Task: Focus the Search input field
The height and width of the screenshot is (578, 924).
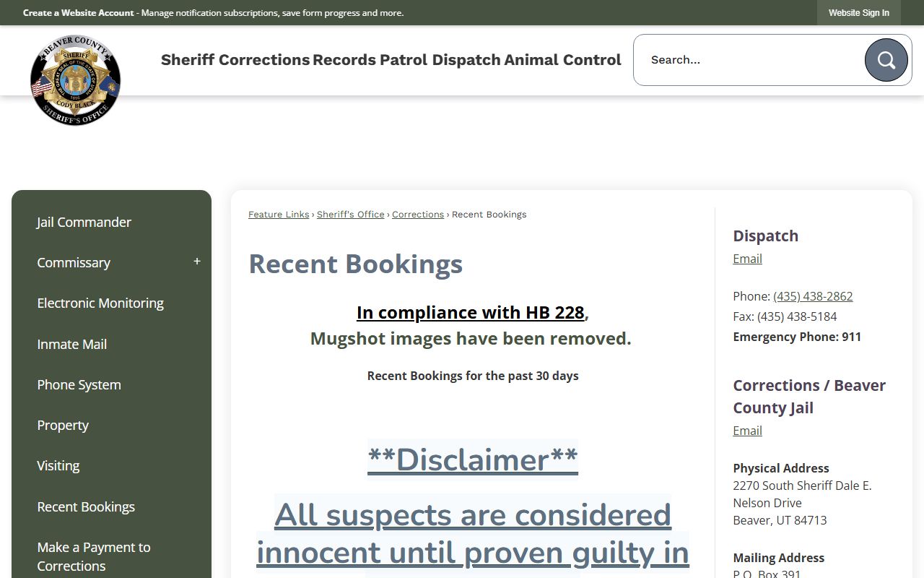Action: point(749,60)
